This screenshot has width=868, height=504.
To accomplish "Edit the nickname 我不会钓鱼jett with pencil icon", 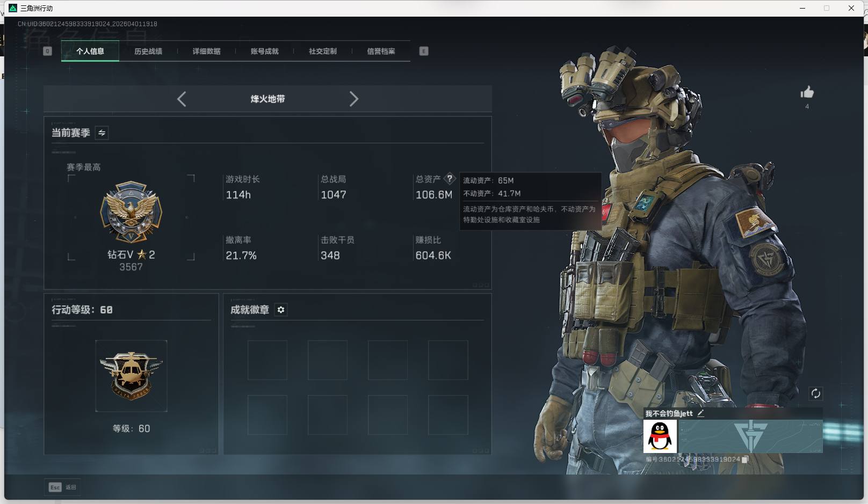I will point(700,413).
